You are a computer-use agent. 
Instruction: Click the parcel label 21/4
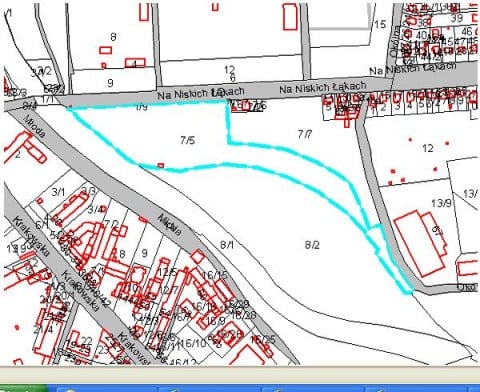tap(43, 330)
